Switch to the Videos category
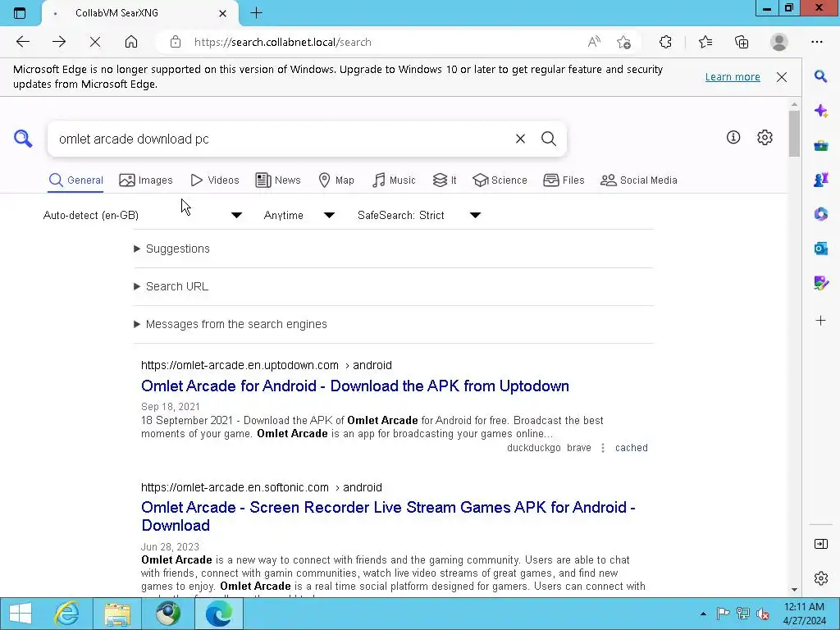 tap(215, 180)
